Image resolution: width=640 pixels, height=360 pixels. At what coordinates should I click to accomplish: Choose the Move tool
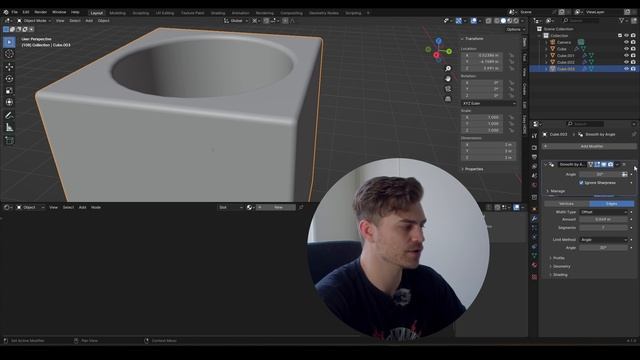coord(9,67)
